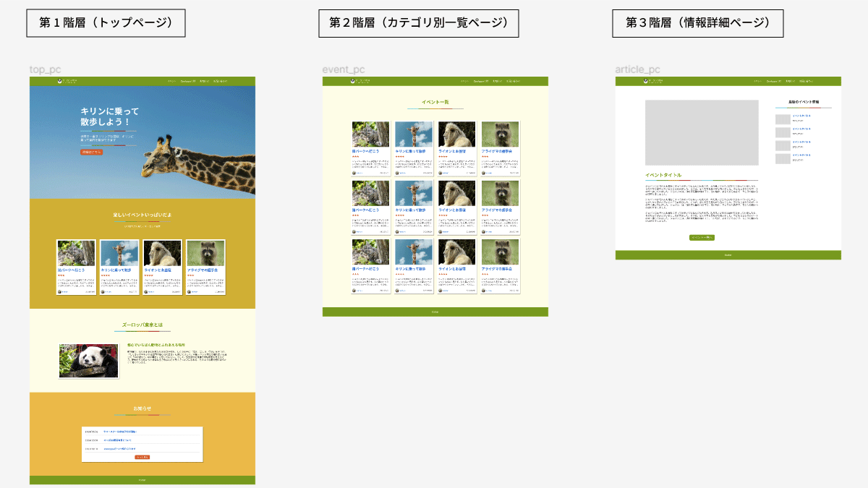Open the third news link in お知らせ list
The height and width of the screenshot is (488, 868).
[x=119, y=448]
